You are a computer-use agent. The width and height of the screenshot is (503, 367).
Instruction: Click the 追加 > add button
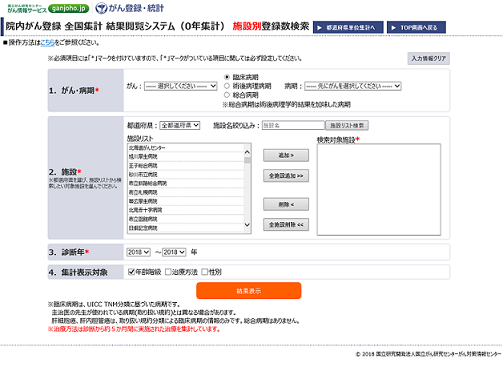pos(286,155)
